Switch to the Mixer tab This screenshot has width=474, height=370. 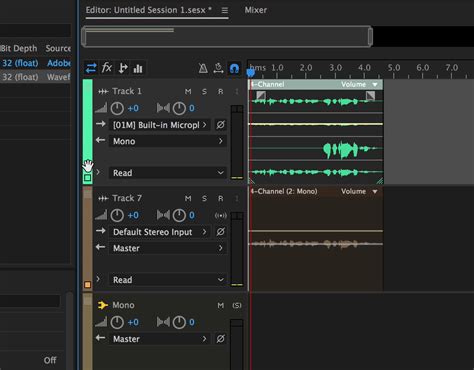(256, 10)
